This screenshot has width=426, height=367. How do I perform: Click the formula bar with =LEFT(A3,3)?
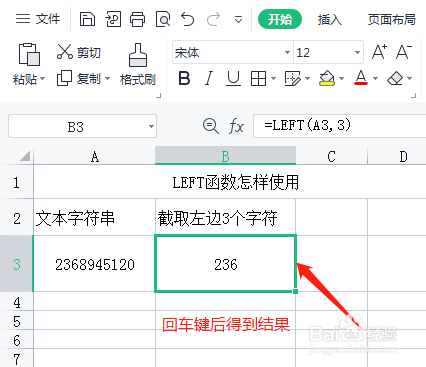[x=340, y=126]
